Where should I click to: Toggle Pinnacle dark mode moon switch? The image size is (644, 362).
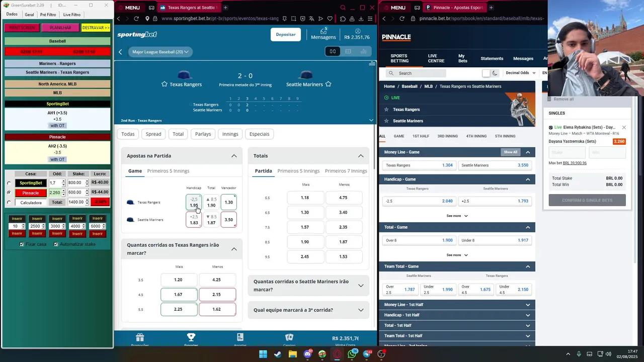(x=491, y=73)
